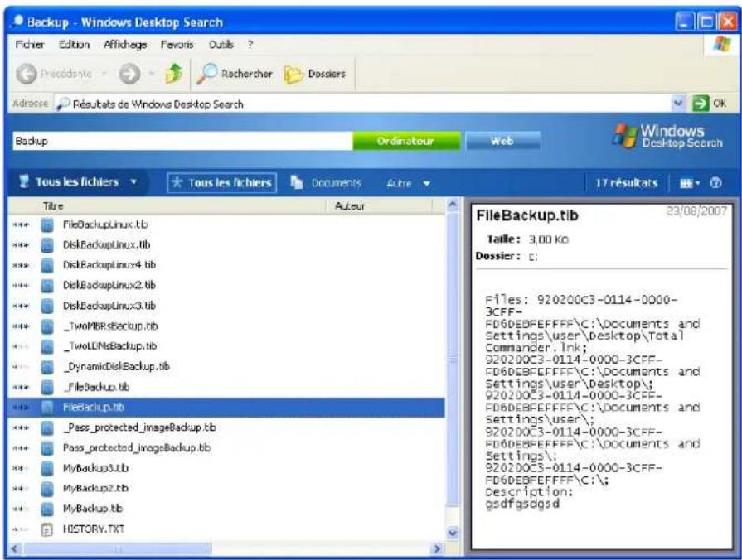Open the ? help menu

click(x=250, y=45)
